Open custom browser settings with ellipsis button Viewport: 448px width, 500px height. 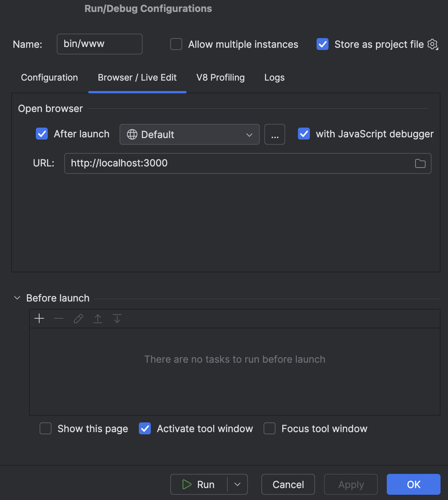tap(274, 134)
